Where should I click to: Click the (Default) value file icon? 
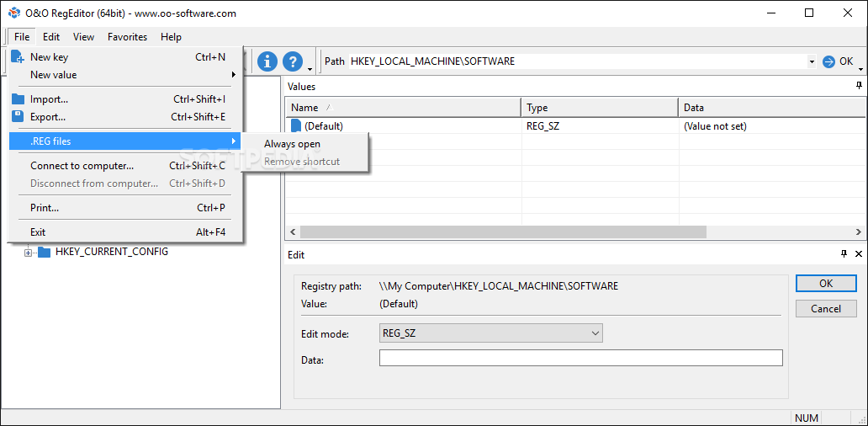(x=296, y=125)
